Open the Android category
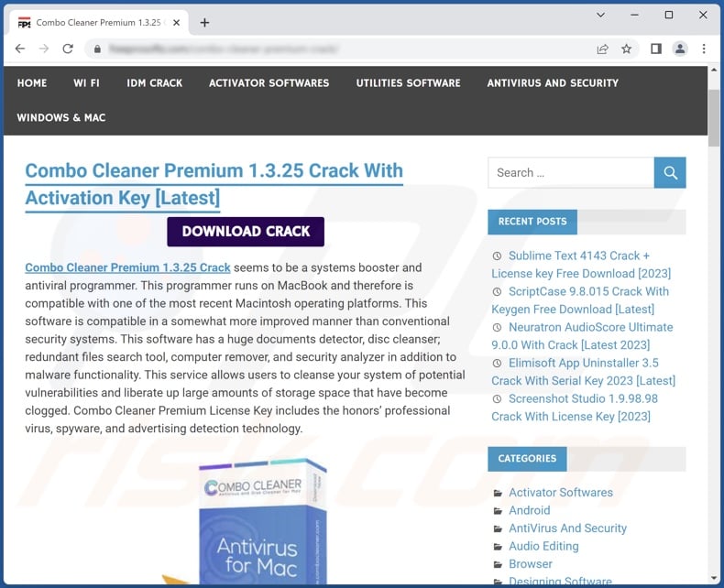Viewport: 724px width, 588px height. (529, 510)
